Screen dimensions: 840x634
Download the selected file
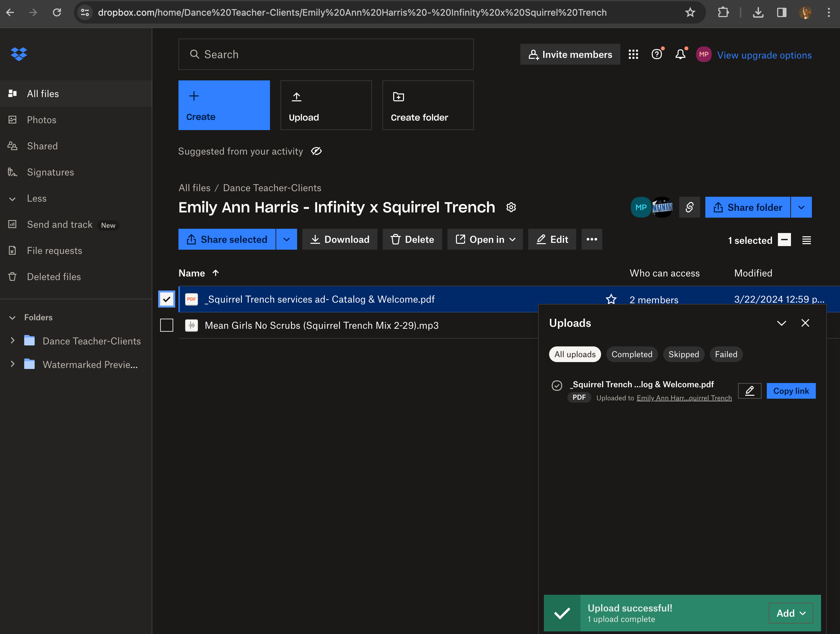(x=340, y=239)
